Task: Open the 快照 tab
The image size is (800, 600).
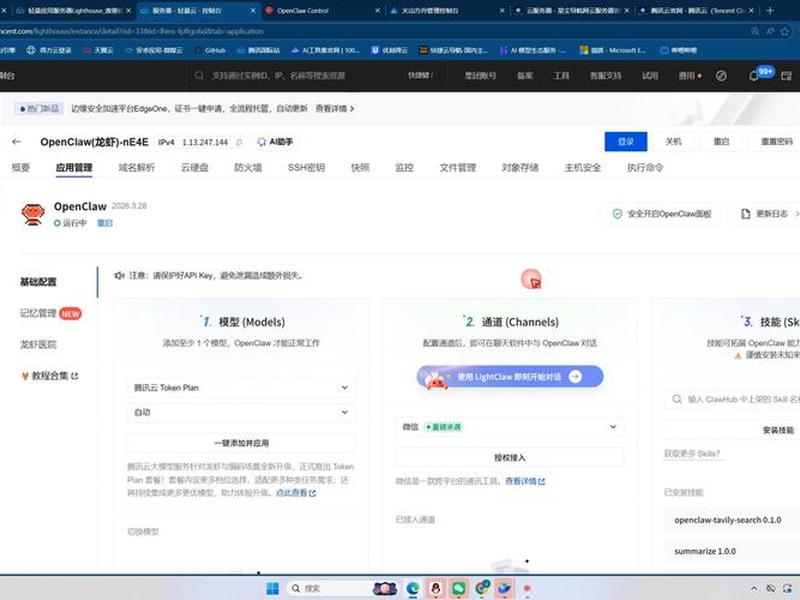Action: click(360, 167)
